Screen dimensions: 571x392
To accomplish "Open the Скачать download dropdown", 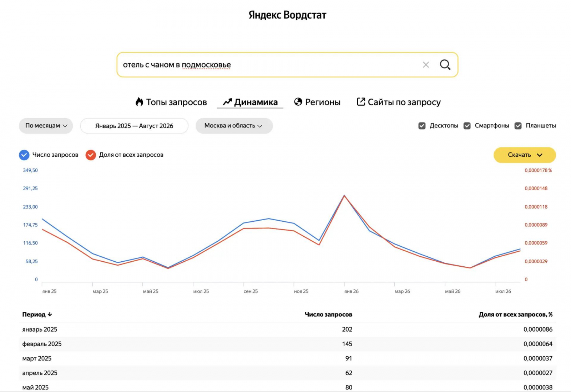I will click(525, 155).
